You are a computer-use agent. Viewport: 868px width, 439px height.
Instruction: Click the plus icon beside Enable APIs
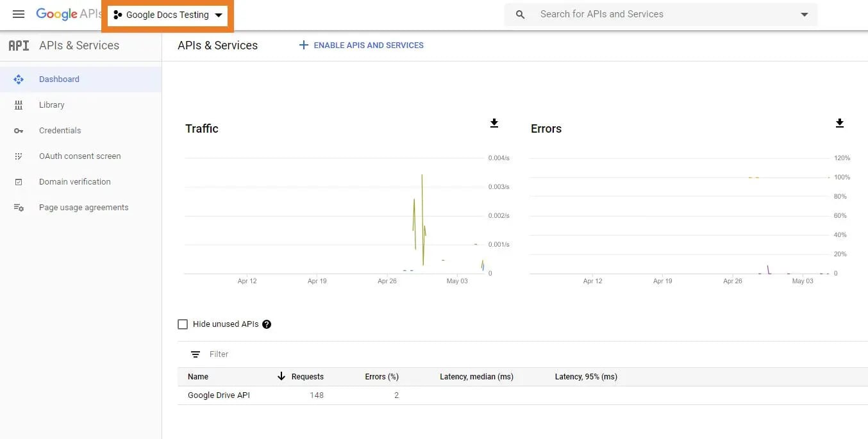[304, 45]
